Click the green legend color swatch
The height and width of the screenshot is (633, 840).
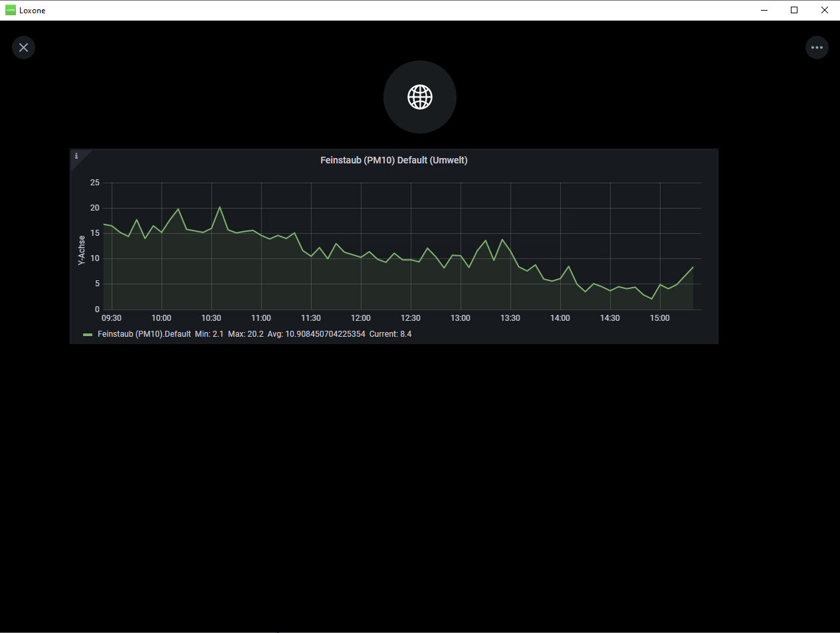88,335
